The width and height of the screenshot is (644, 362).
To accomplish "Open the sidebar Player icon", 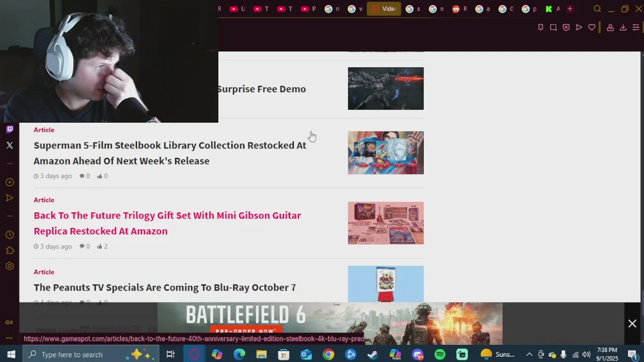I will pyautogui.click(x=10, y=183).
